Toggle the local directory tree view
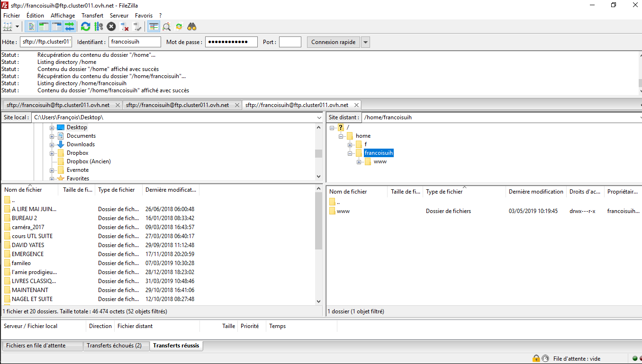Screen dimensions: 642x364 point(44,27)
